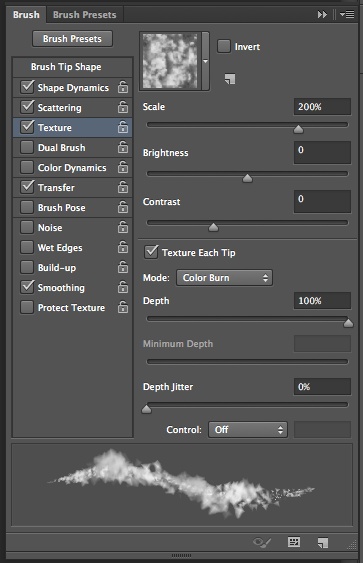Create new brush icon at panel bottom
The width and height of the screenshot is (363, 563).
[323, 543]
